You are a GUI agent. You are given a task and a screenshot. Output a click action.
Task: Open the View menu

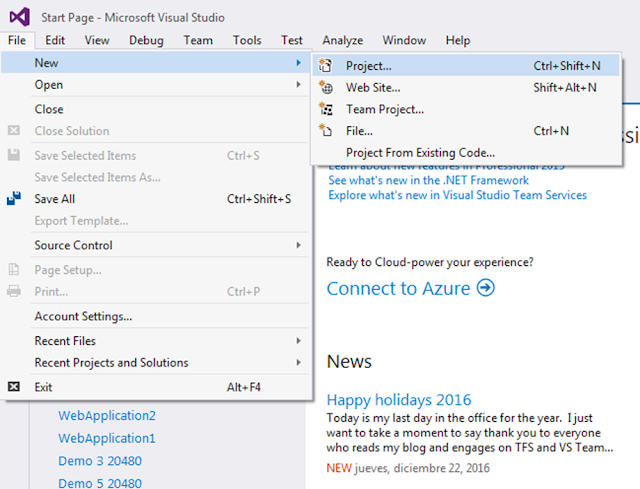click(97, 40)
